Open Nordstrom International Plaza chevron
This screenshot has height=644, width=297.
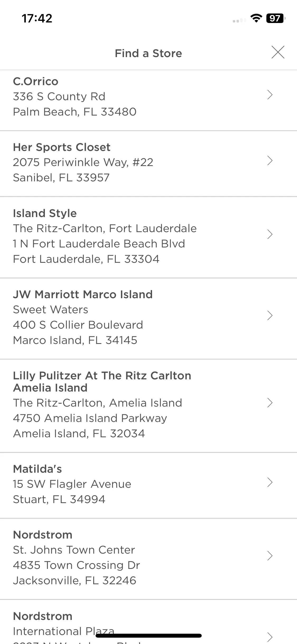[270, 637]
